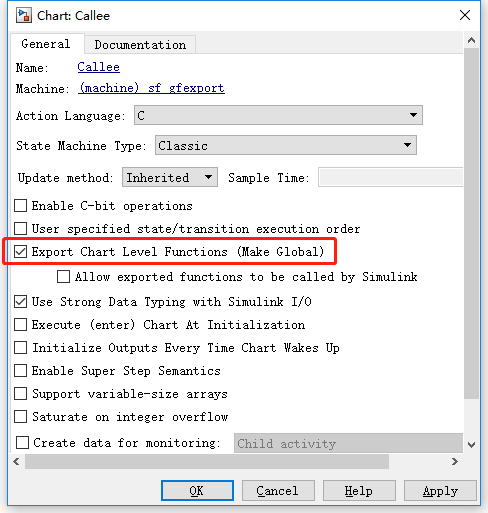Open the Callee name link

click(x=98, y=67)
